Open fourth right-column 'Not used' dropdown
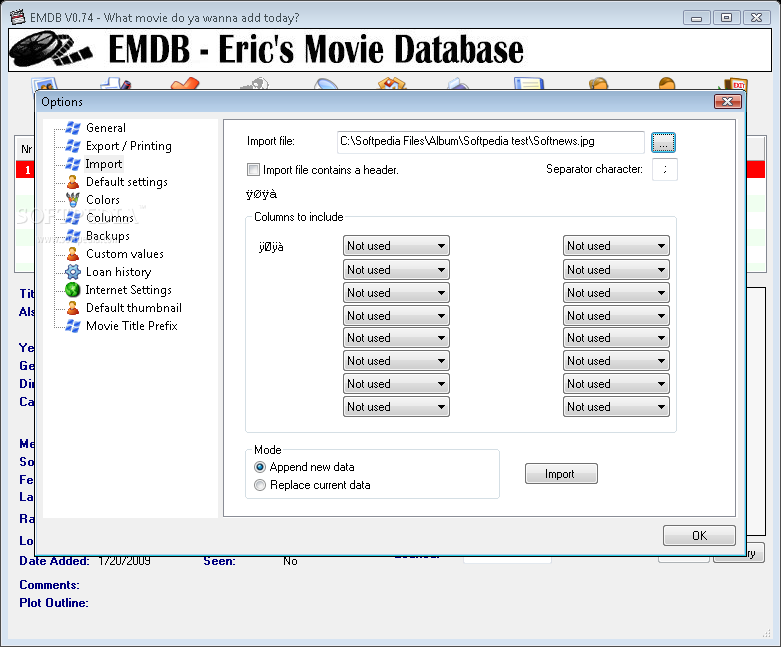The width and height of the screenshot is (781, 647). point(616,316)
